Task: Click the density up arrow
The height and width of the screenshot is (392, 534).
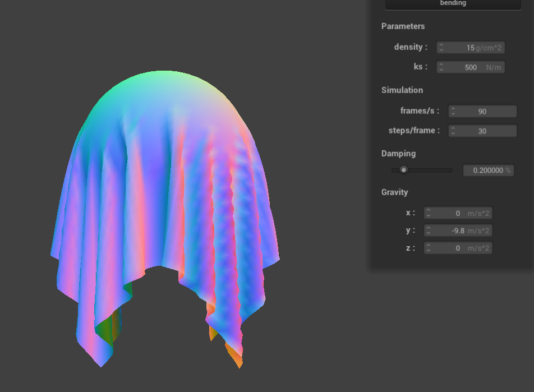Action: tap(441, 45)
